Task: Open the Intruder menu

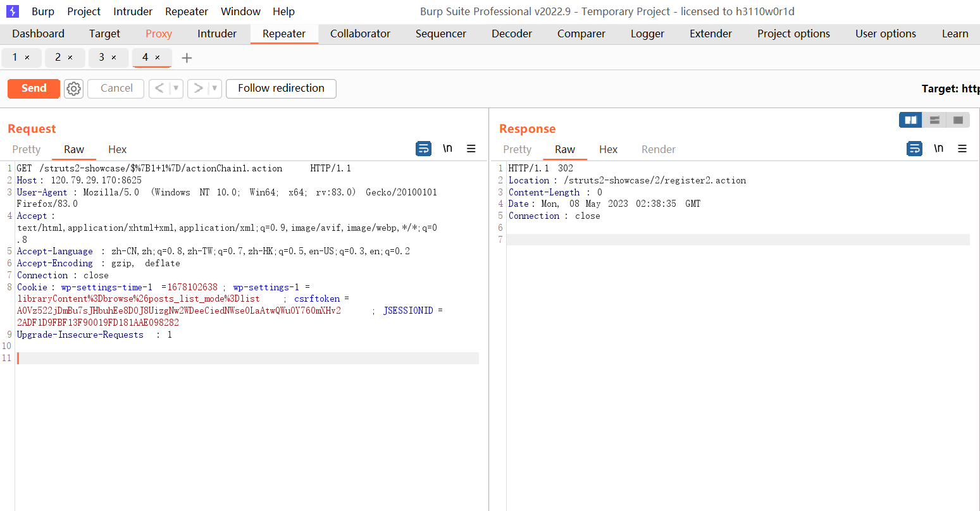Action: click(133, 11)
